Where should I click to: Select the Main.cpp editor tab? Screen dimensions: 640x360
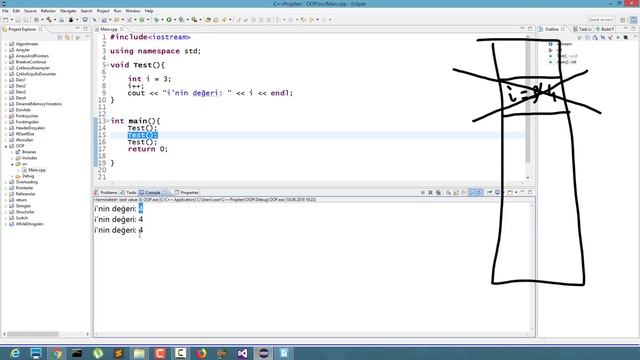(109, 29)
